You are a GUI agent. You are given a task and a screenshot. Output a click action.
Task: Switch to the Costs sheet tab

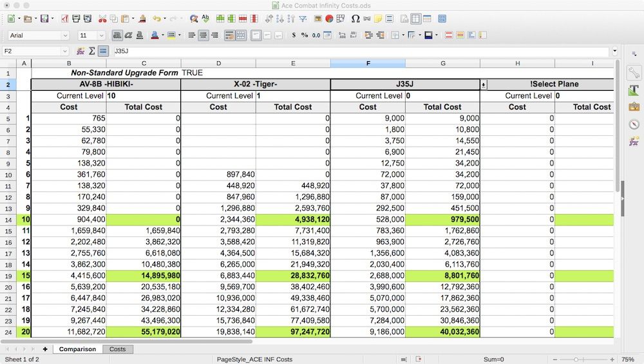click(x=117, y=349)
